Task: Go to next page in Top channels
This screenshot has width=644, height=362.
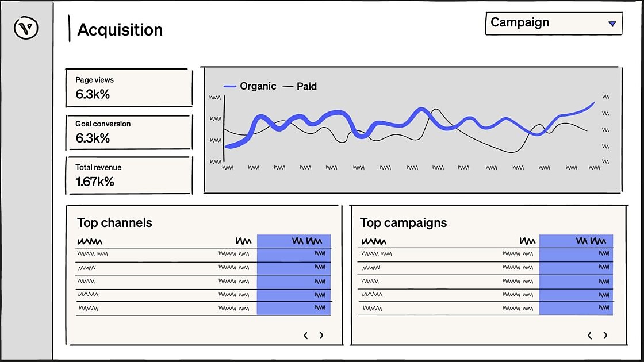Action: point(321,336)
